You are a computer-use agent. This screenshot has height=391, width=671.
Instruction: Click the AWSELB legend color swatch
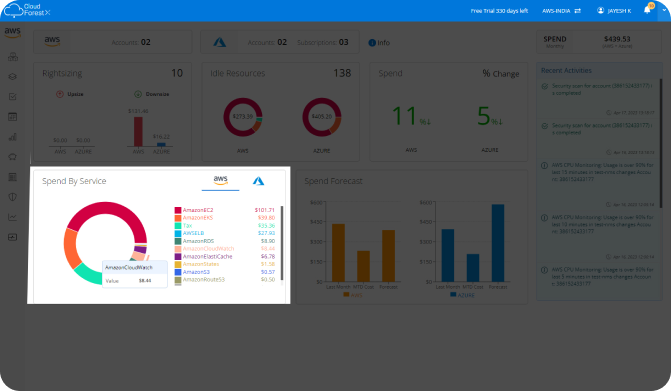pos(178,233)
